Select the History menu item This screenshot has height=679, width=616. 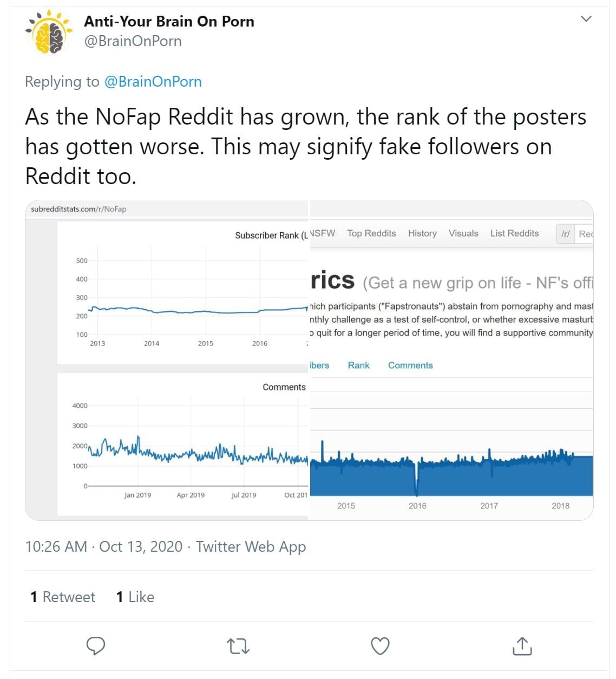coord(422,233)
